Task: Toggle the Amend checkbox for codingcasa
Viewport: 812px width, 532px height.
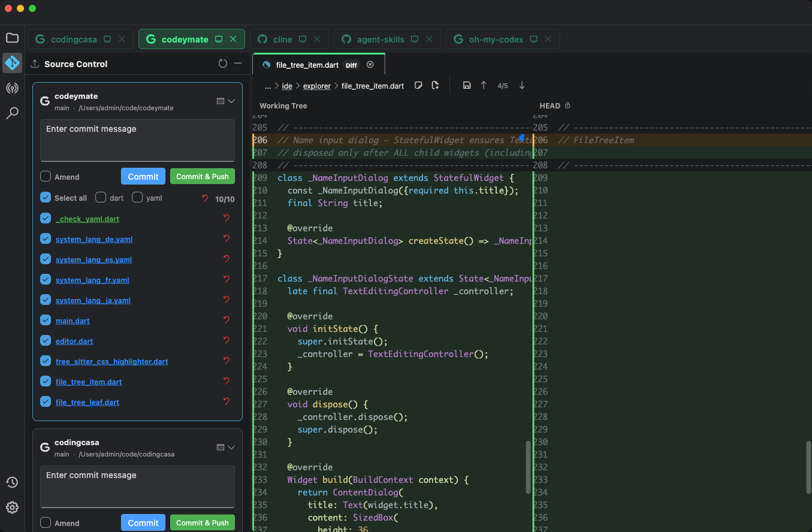Action: click(x=46, y=523)
